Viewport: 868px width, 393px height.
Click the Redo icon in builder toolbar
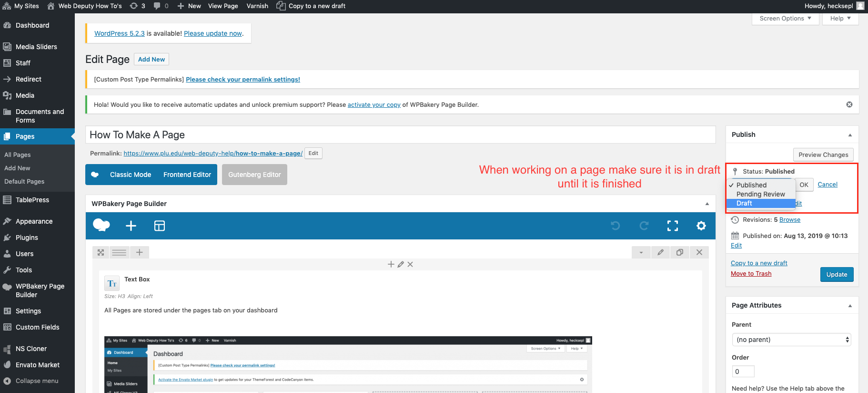click(x=644, y=226)
